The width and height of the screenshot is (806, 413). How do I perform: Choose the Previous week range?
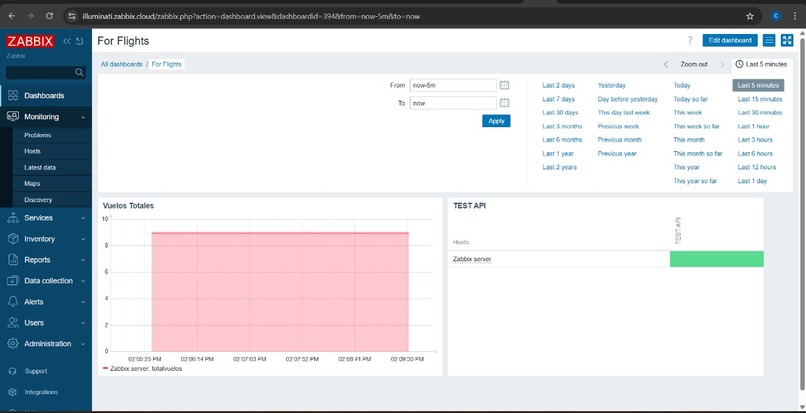click(618, 127)
